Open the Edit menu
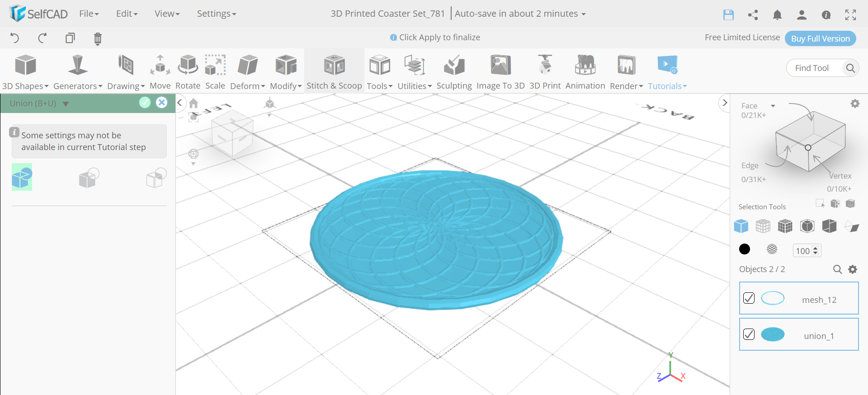The width and height of the screenshot is (868, 395). click(x=127, y=14)
